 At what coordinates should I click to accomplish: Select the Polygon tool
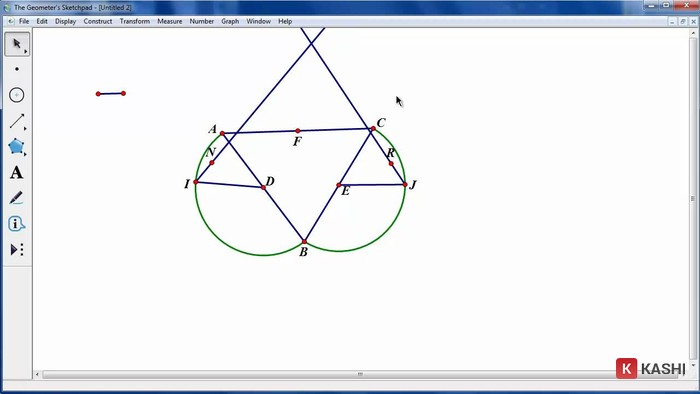tap(17, 147)
